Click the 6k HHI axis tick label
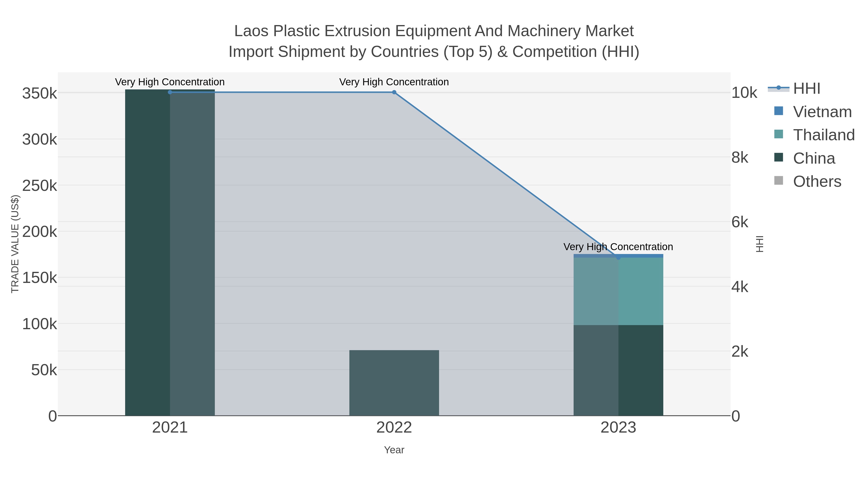Viewport: 868px width, 488px height. coord(740,222)
